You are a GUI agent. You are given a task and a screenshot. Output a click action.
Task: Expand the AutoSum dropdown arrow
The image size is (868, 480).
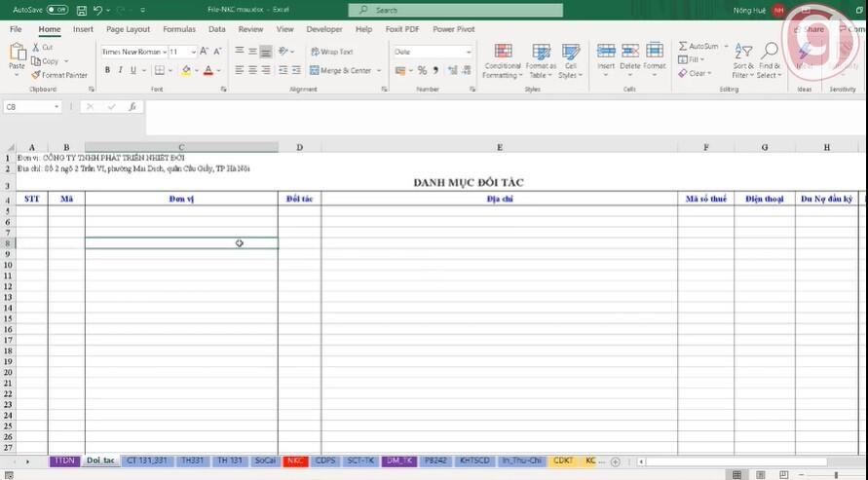[x=726, y=47]
